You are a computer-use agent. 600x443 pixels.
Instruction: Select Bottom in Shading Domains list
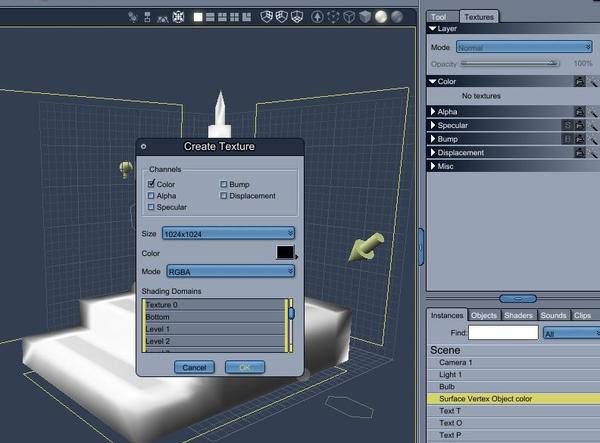click(215, 317)
